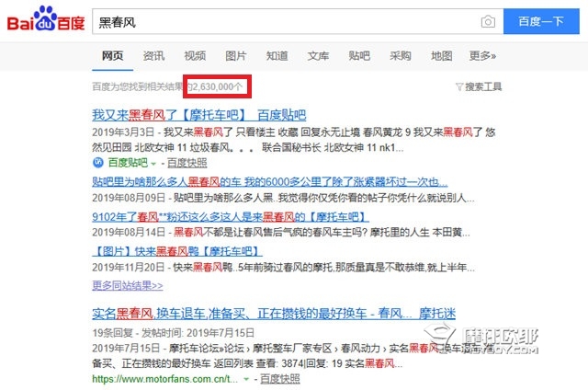Open result 贴吧里为啥那么多人黑春风的车
This screenshot has width=588, height=390.
click(x=269, y=182)
